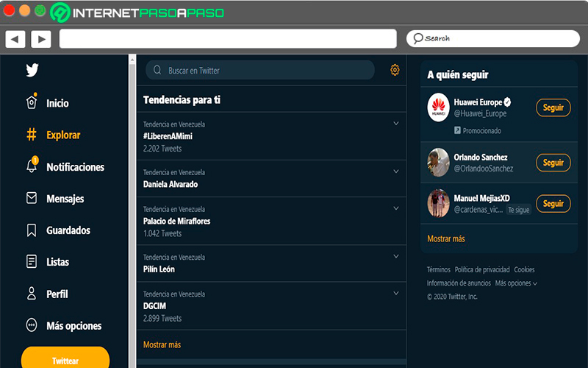Click the Orlando Sanchez name
This screenshot has height=368, width=588.
481,157
